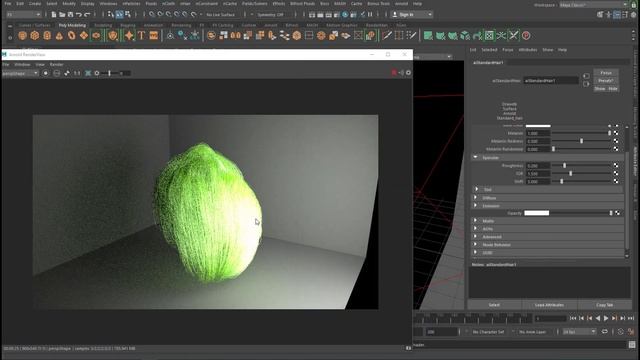Click the Undo arrow icon
Viewport: 640px width, 360px height.
click(79, 14)
